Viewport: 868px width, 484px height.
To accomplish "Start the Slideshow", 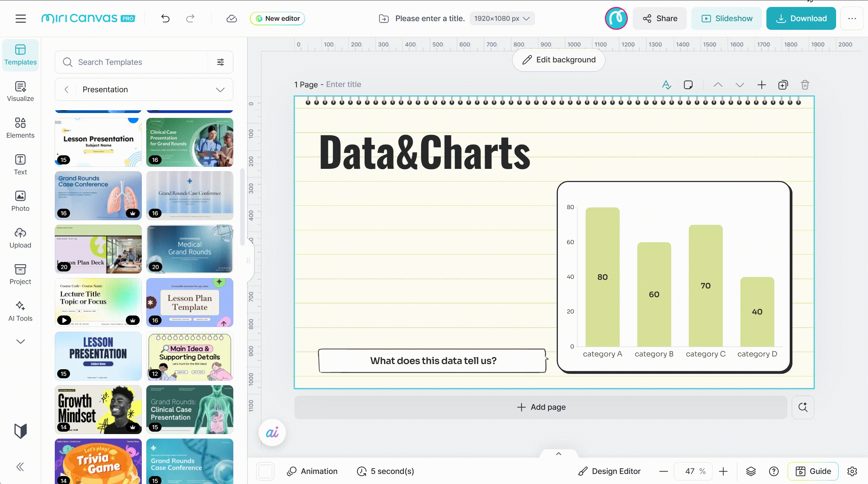I will click(727, 18).
